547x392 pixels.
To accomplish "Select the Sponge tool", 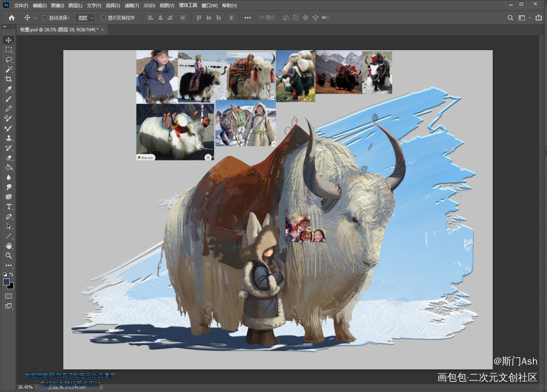I will (x=9, y=197).
